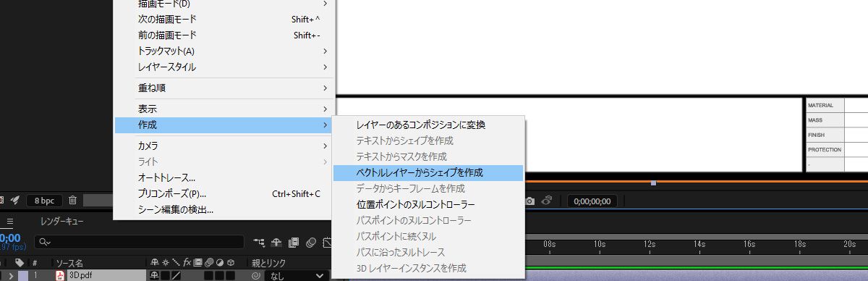
Task: Choose シーン編集の検出... from menu
Action: [224, 209]
